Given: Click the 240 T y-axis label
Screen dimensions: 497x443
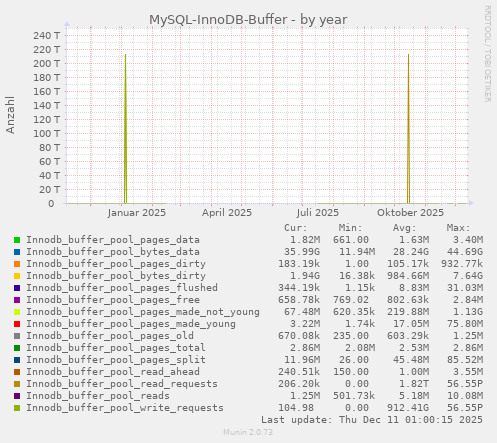Looking at the screenshot, I should click(46, 35).
